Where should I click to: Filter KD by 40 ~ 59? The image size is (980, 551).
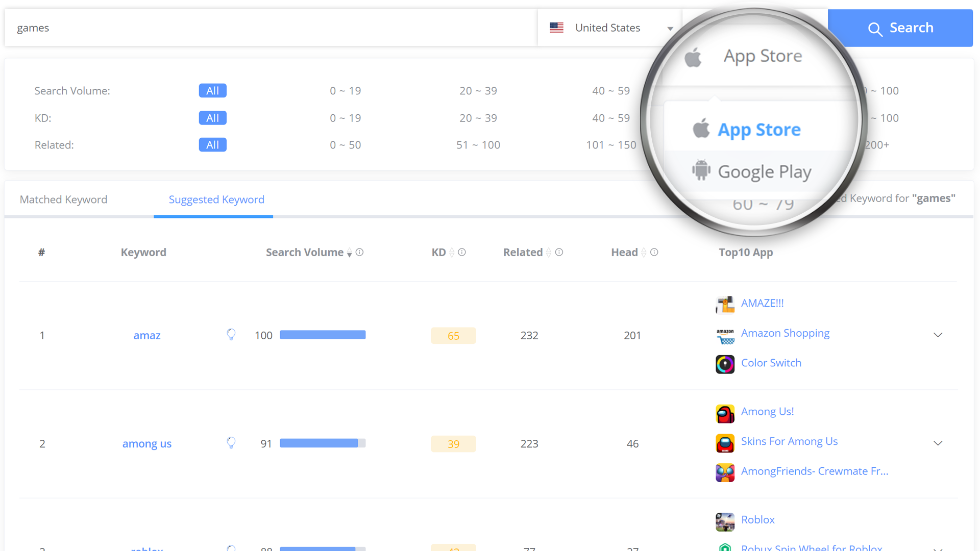pyautogui.click(x=611, y=118)
